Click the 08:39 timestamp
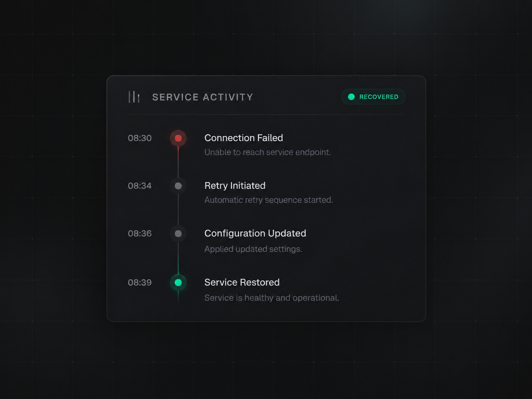Screen dimensions: 532x399 pyautogui.click(x=140, y=283)
